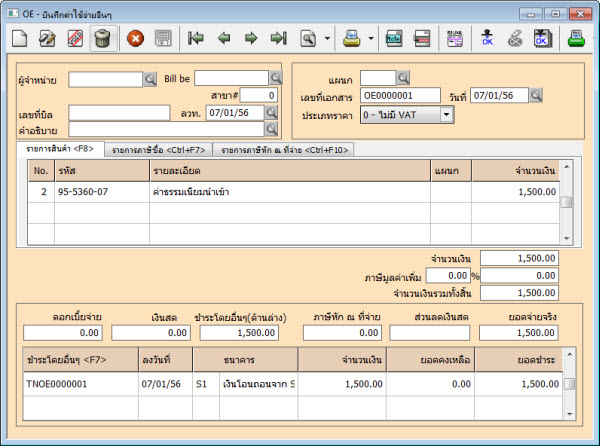Go to next record arrow
600x446 pixels.
251,38
